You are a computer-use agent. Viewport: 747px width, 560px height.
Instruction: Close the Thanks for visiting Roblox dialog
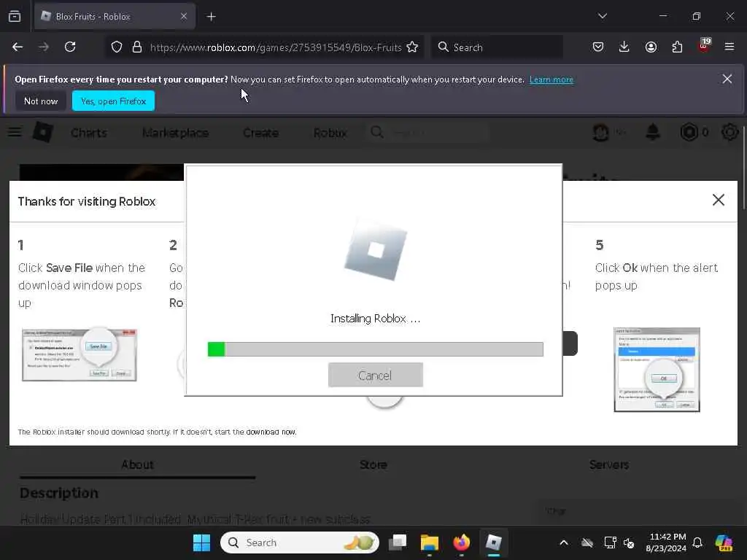pos(719,200)
